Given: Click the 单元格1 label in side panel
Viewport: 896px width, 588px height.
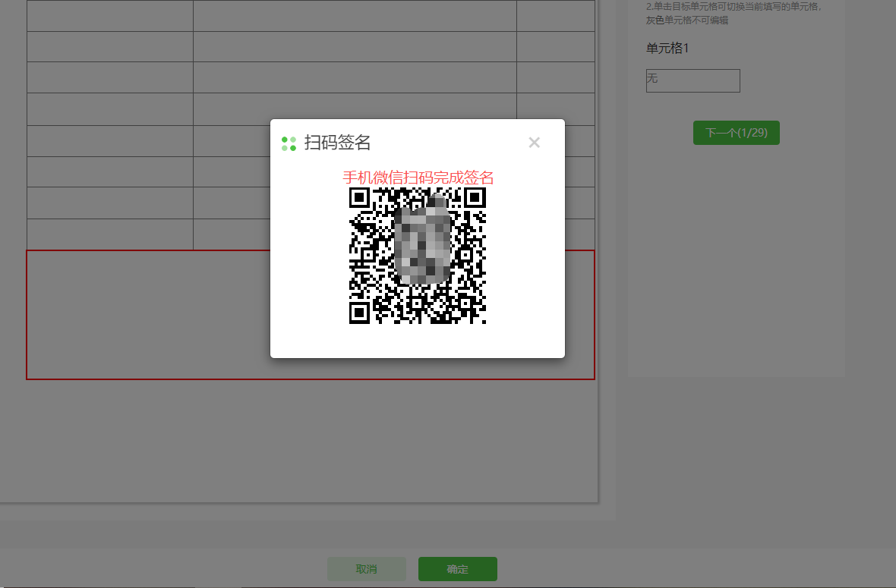Looking at the screenshot, I should click(667, 49).
